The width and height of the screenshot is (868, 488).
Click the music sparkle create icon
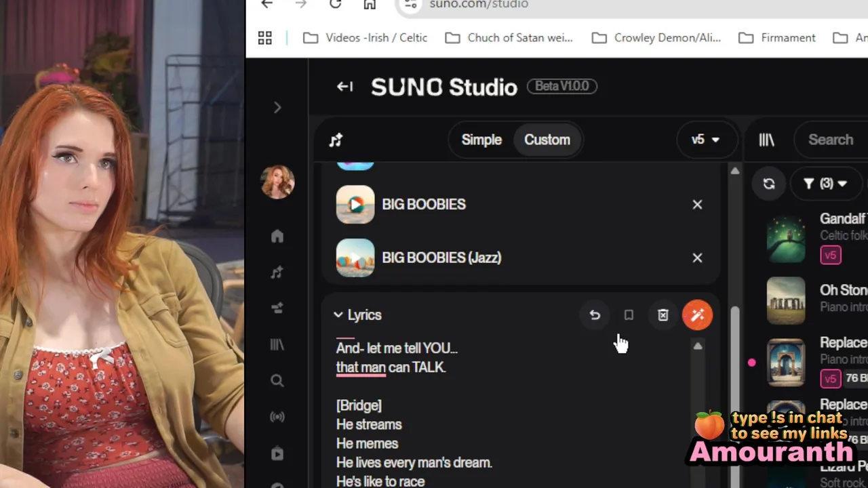click(336, 140)
